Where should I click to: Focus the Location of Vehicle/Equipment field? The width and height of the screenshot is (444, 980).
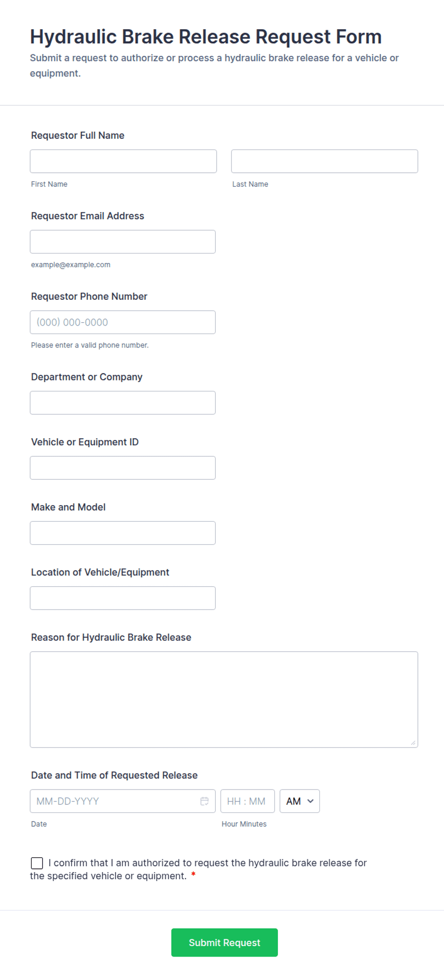123,598
